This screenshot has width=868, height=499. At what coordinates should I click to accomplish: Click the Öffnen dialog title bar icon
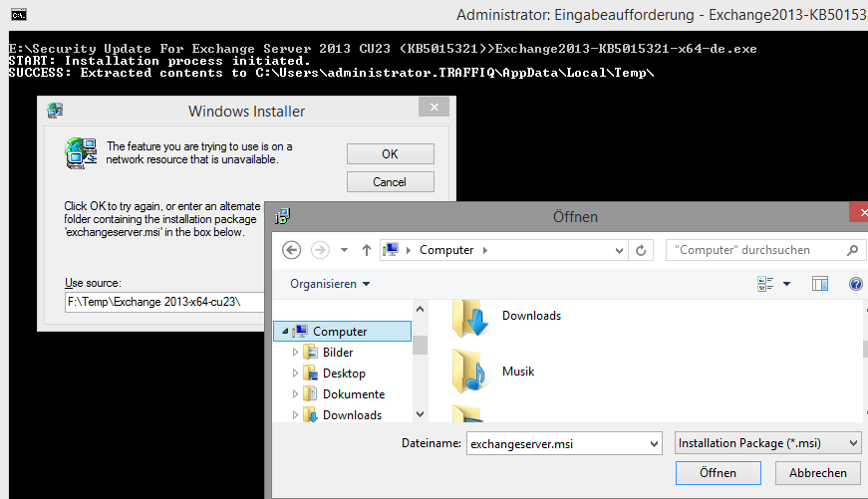coord(282,216)
